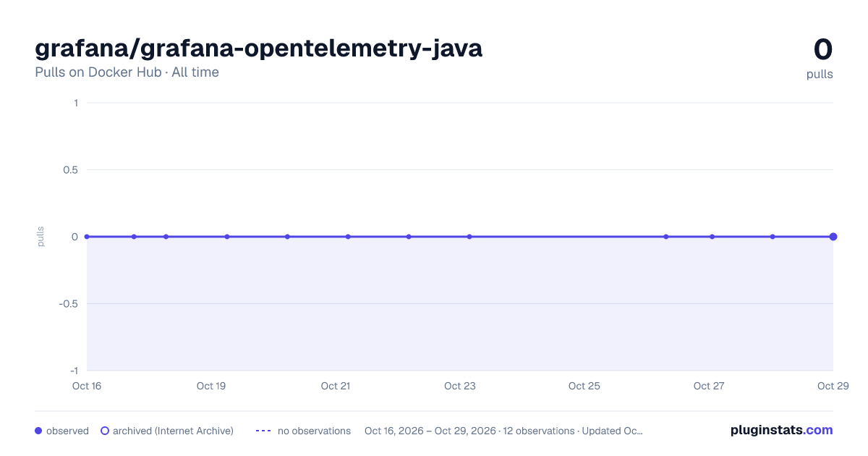Click the 'observed' legend label
The width and height of the screenshot is (868, 456).
(x=67, y=431)
